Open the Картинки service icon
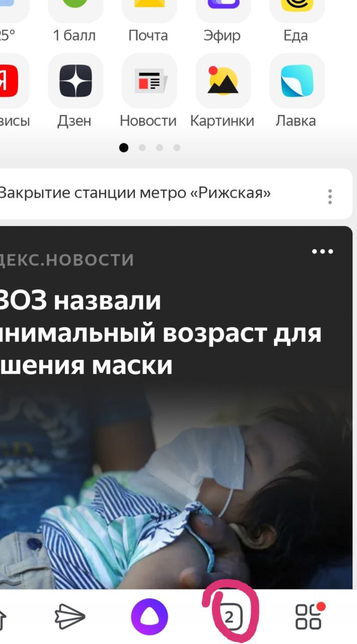This screenshot has width=357, height=644. (223, 81)
